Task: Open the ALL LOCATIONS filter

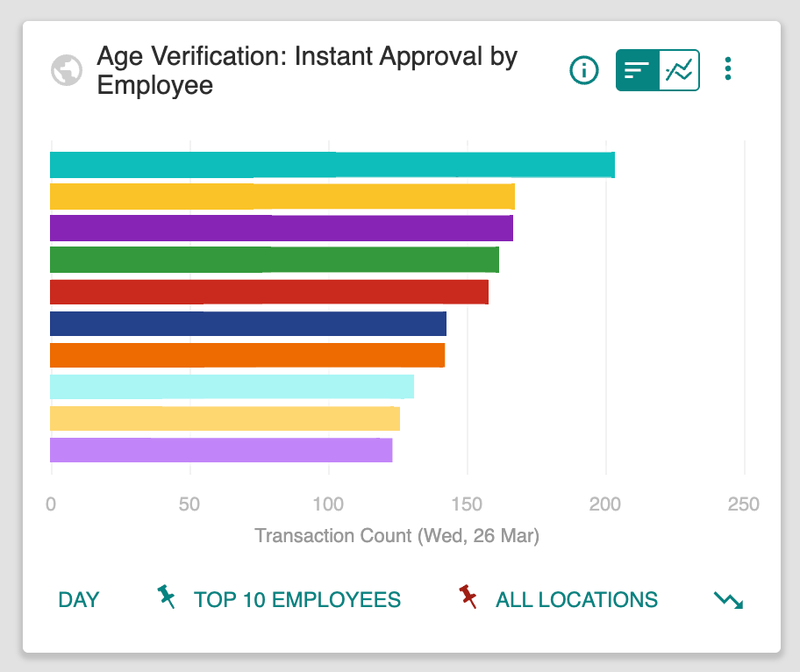Action: pyautogui.click(x=576, y=600)
